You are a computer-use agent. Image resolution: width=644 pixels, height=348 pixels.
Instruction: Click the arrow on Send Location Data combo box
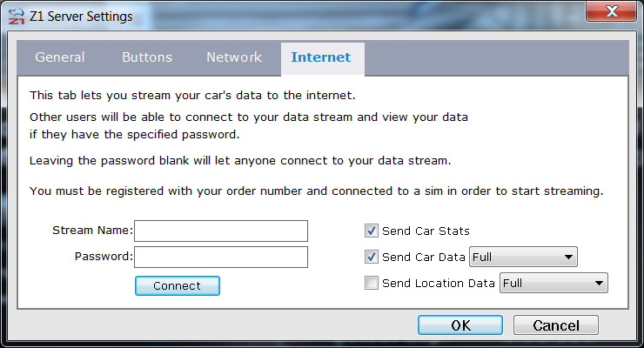[x=599, y=283]
